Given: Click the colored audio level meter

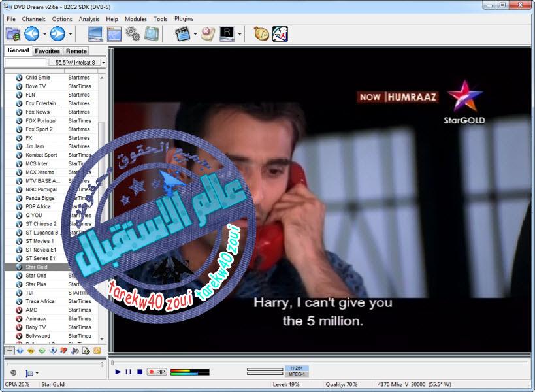Looking at the screenshot, I should point(189,372).
